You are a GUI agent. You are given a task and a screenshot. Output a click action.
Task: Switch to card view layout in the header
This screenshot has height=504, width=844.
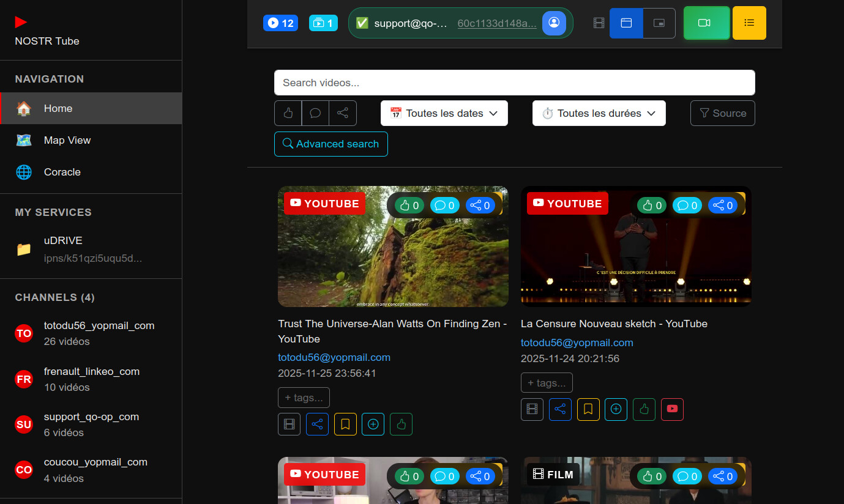(x=626, y=23)
